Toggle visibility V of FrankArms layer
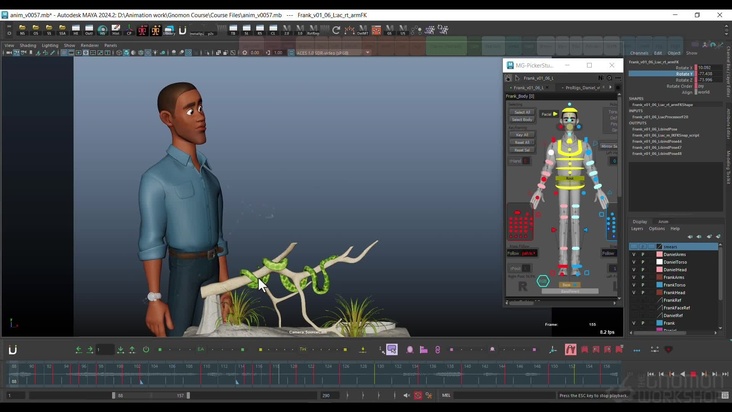The image size is (732, 412). click(x=633, y=277)
